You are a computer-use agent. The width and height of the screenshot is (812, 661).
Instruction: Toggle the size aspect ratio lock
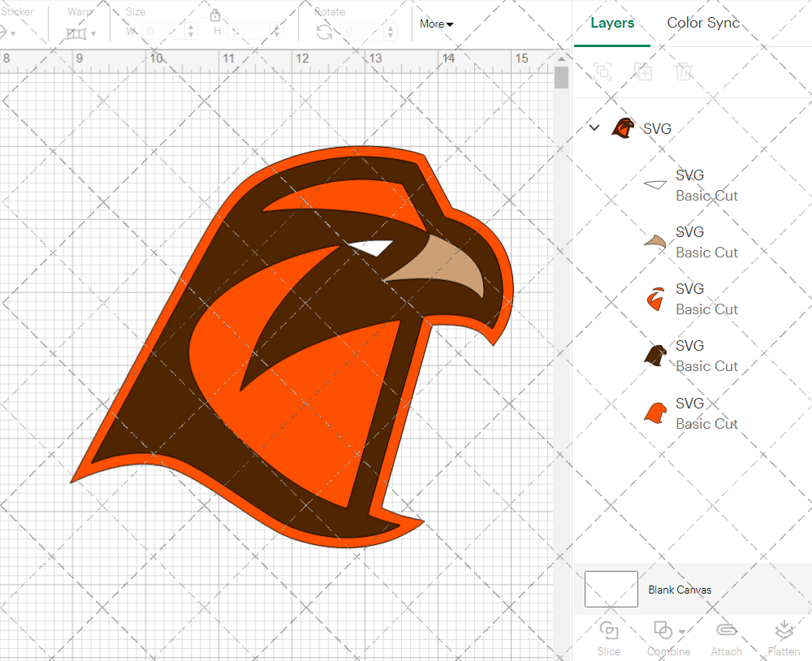[x=215, y=15]
